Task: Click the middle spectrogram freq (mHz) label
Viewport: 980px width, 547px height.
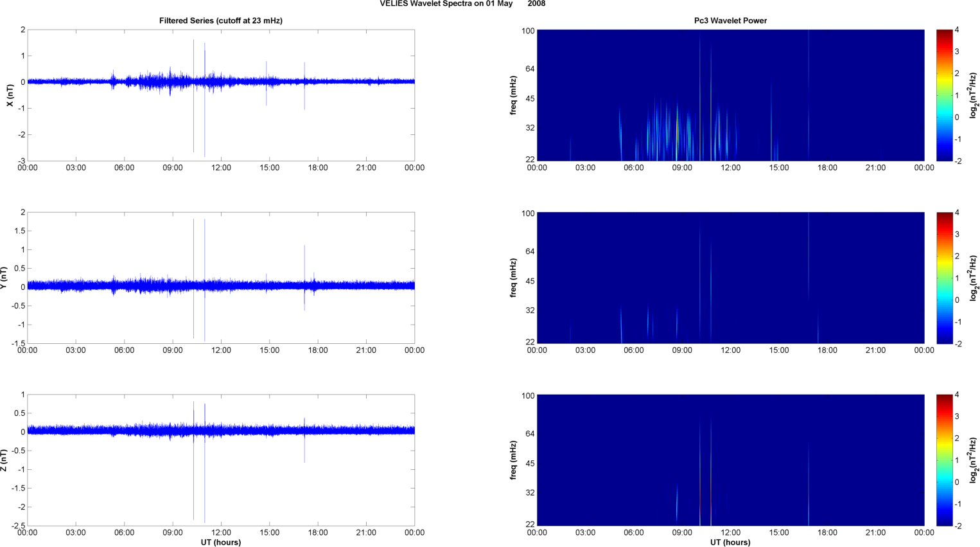Action: [514, 278]
